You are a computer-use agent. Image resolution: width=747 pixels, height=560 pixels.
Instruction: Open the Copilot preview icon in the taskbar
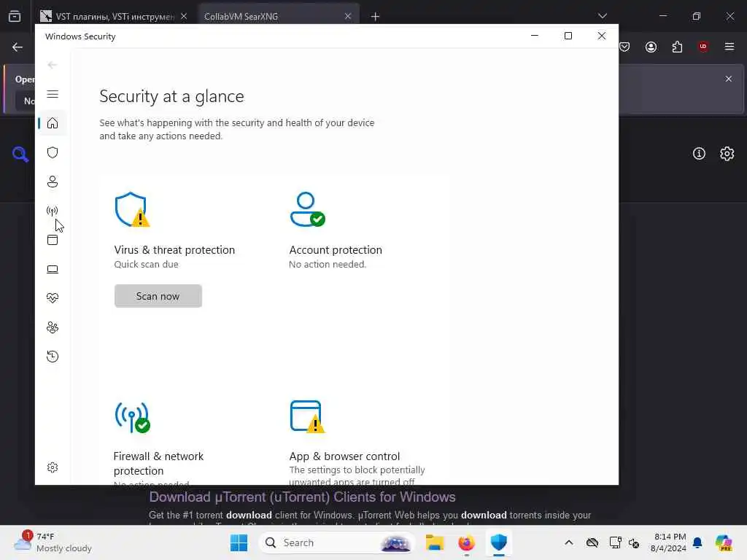click(x=724, y=542)
